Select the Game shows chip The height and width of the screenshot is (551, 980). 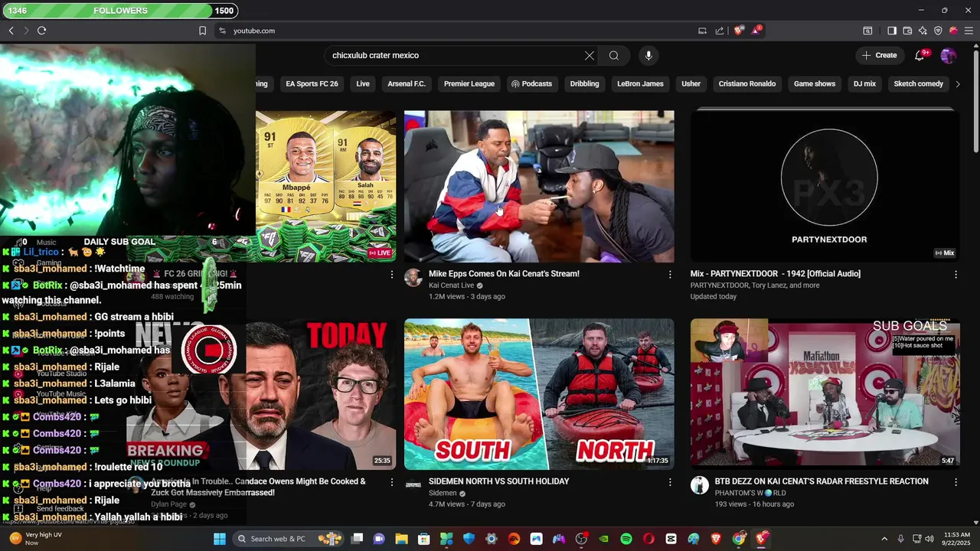click(x=815, y=83)
